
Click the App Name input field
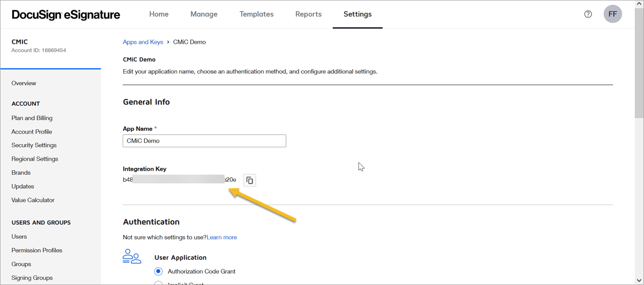point(204,141)
